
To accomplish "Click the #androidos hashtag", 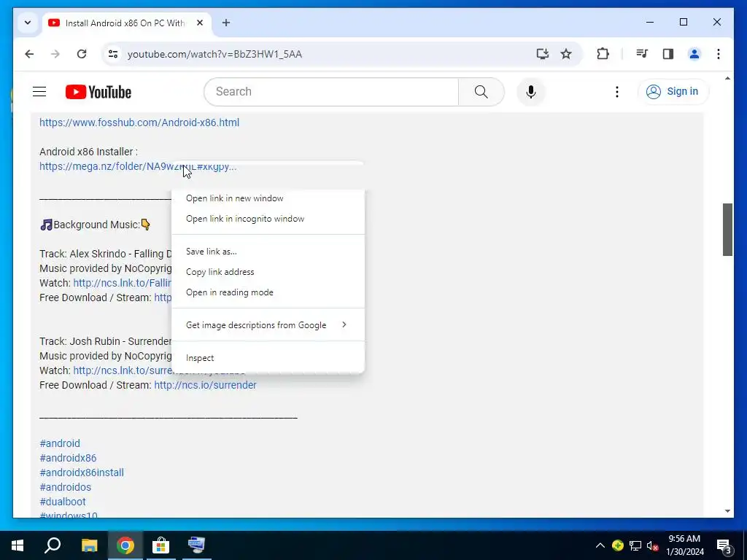I will (65, 487).
